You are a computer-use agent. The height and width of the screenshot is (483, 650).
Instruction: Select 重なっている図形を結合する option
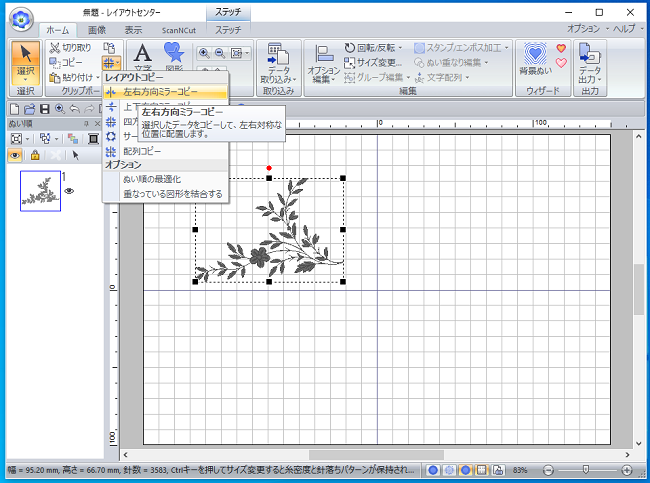point(172,193)
